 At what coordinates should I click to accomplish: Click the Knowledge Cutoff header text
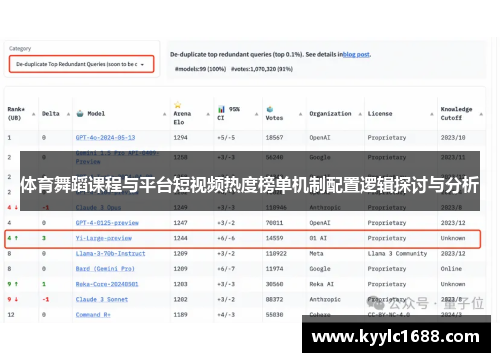pyautogui.click(x=456, y=113)
